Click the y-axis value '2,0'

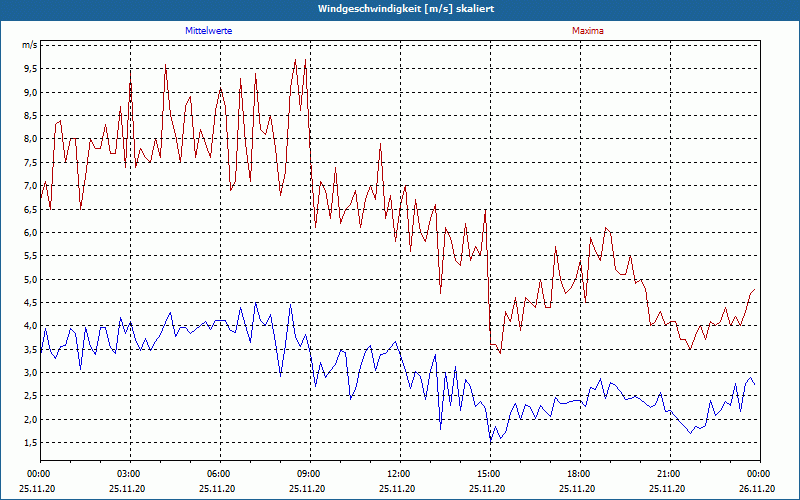tap(32, 419)
